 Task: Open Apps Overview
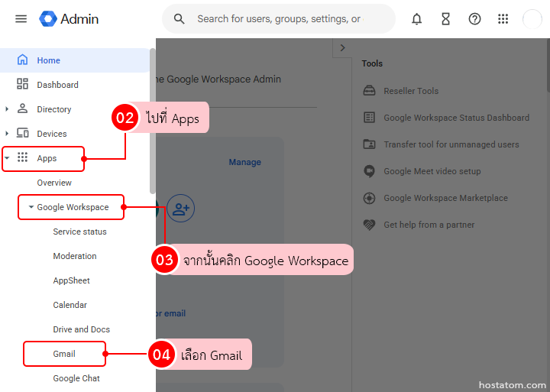point(54,183)
